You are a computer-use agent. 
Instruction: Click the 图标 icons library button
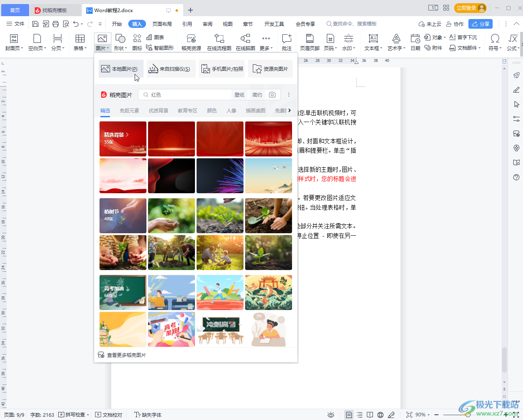click(x=137, y=42)
